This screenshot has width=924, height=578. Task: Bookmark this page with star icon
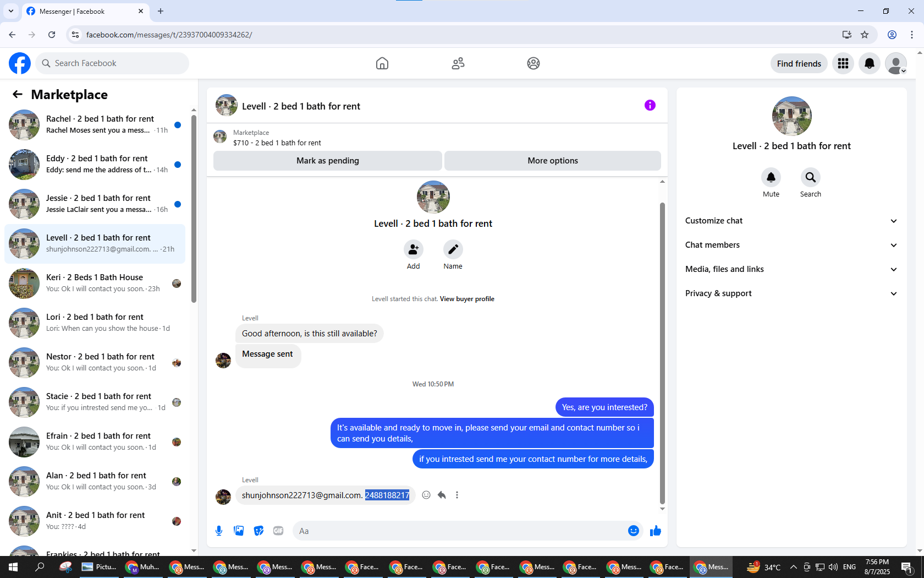pyautogui.click(x=865, y=35)
